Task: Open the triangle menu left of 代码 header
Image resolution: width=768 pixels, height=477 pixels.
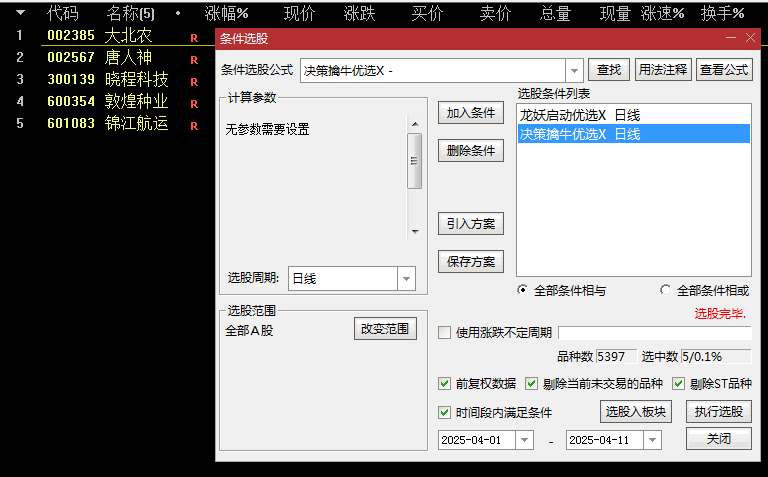Action: (x=20, y=13)
